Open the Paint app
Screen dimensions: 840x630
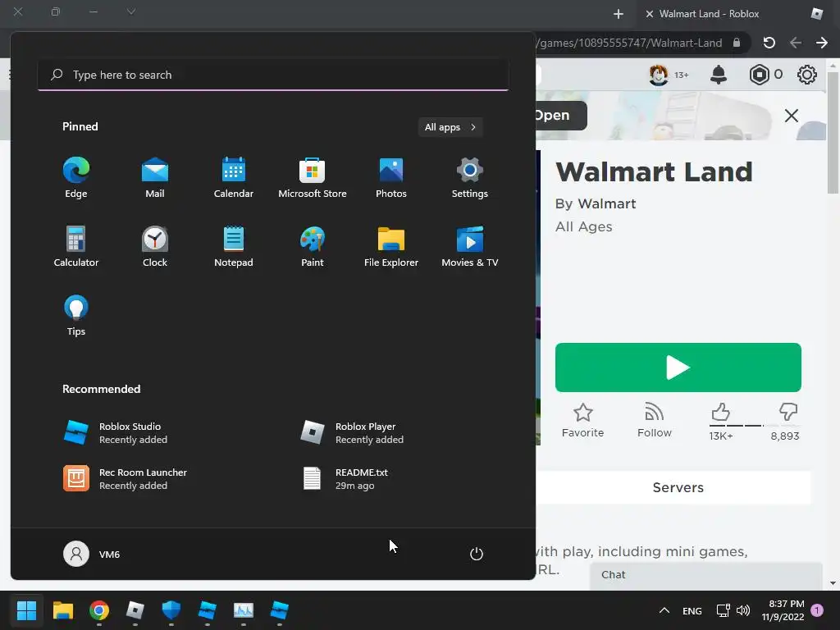click(x=313, y=246)
